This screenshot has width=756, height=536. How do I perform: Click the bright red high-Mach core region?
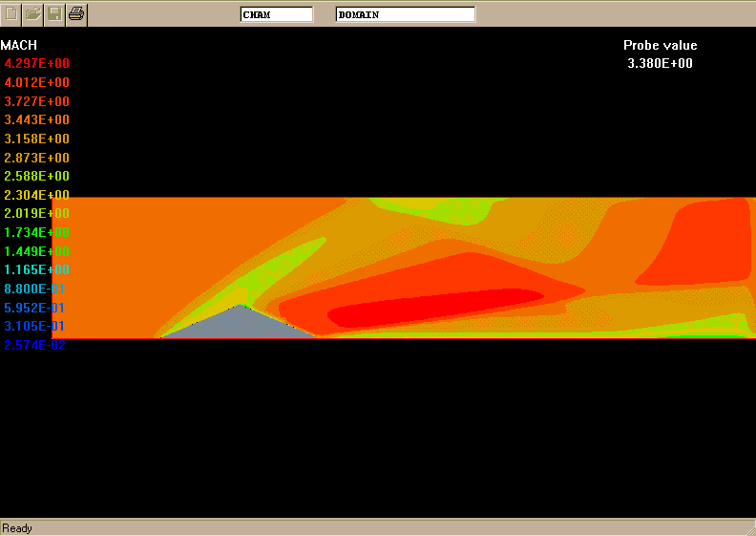[x=430, y=309]
